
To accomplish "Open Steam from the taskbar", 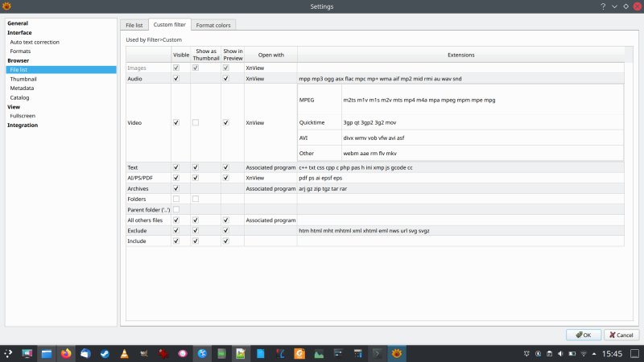I will (105, 353).
